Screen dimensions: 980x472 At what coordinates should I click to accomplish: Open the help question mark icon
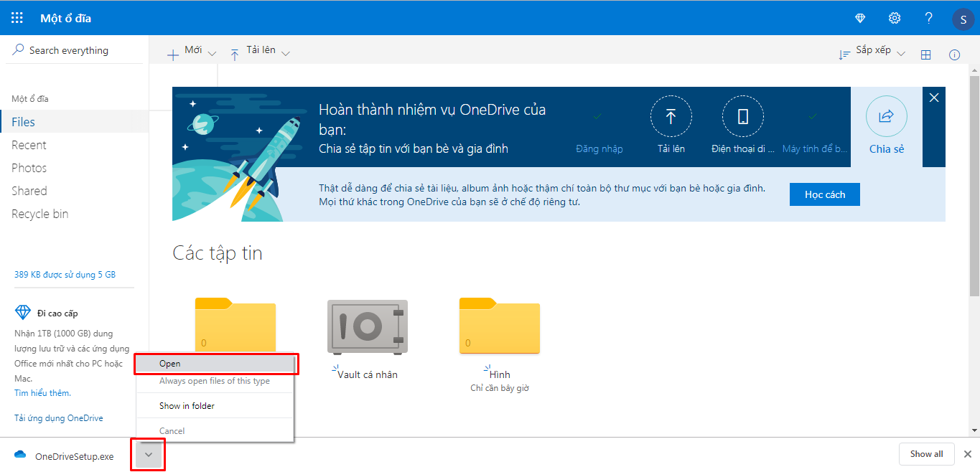coord(928,18)
